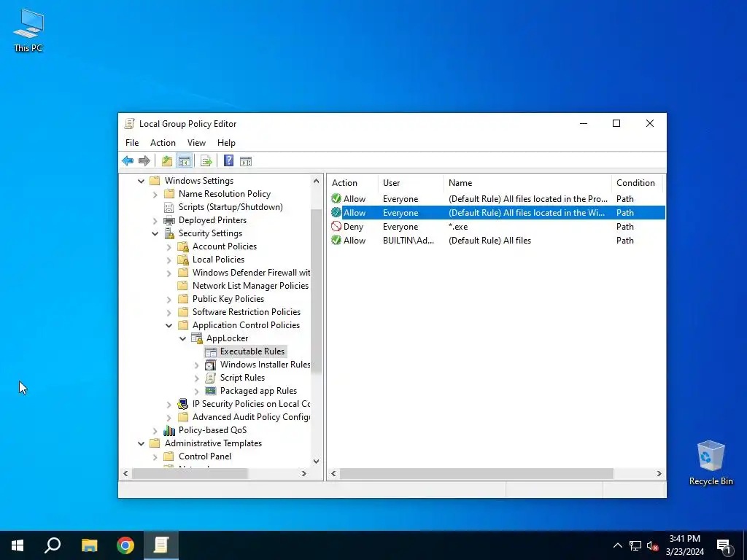Open the Action menu
Screen dimensions: 747x560
click(x=163, y=143)
